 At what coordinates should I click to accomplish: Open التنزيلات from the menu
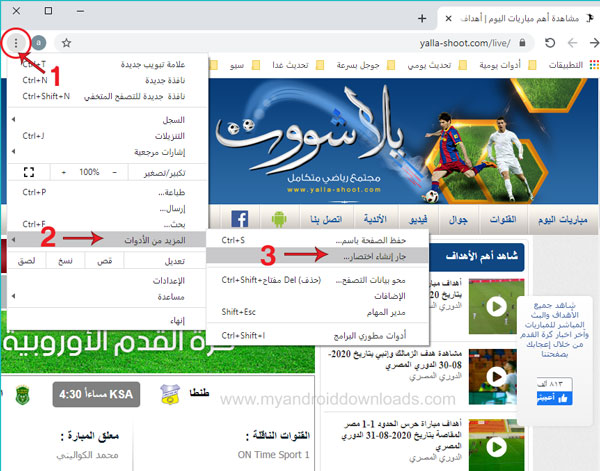point(108,136)
